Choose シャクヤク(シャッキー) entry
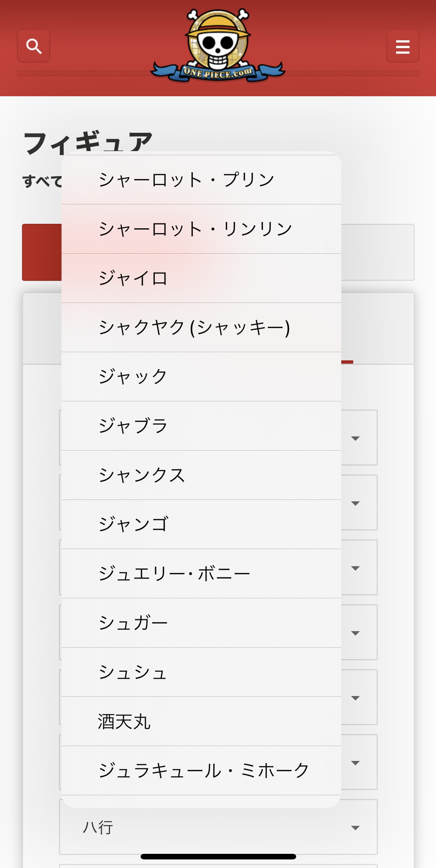The height and width of the screenshot is (868, 436). (x=201, y=328)
